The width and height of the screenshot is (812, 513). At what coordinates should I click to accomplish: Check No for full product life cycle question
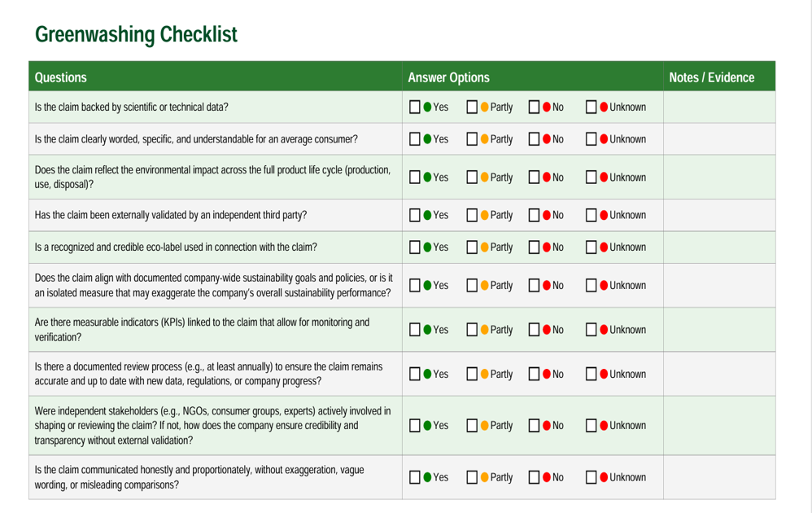click(534, 178)
